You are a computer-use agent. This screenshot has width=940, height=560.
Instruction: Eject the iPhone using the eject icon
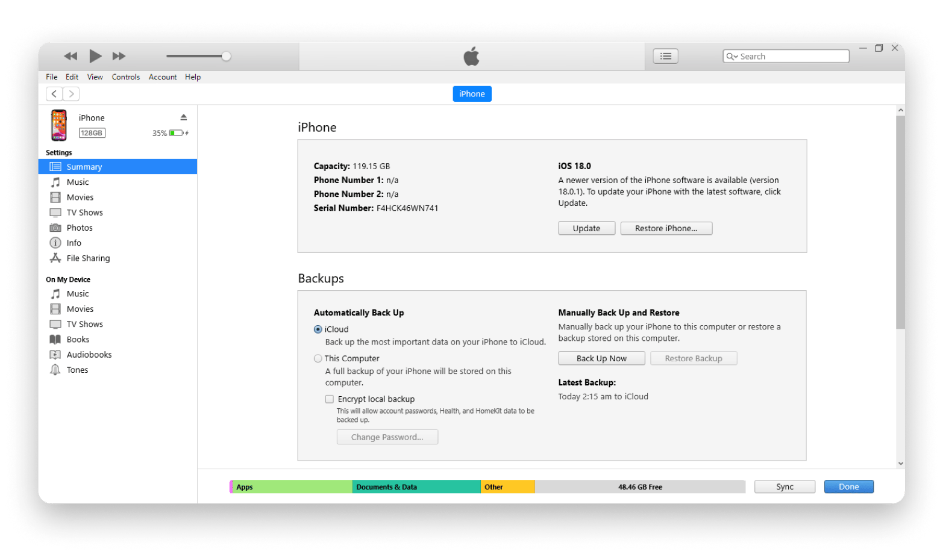184,117
